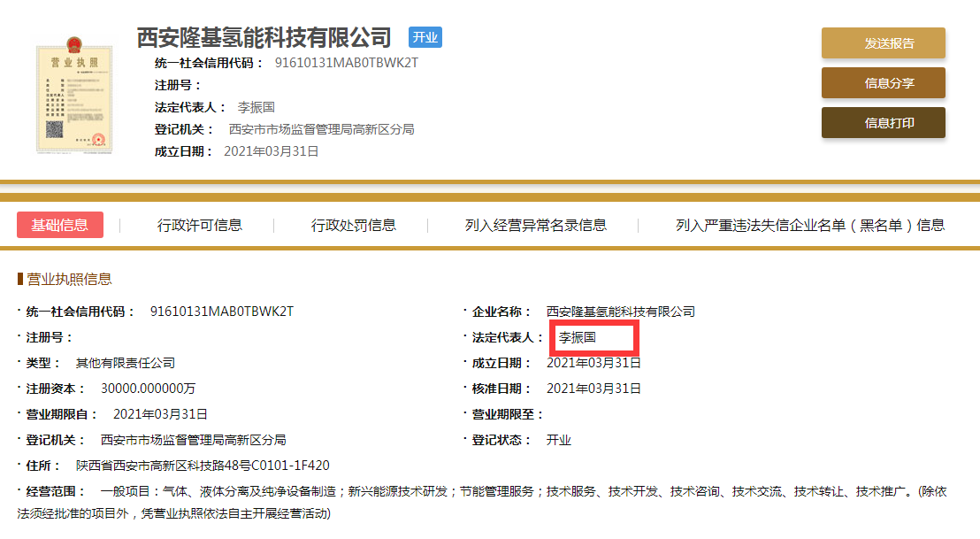The height and width of the screenshot is (539, 980).
Task: Switch to the 行政许可信息 tab
Action: (x=199, y=225)
